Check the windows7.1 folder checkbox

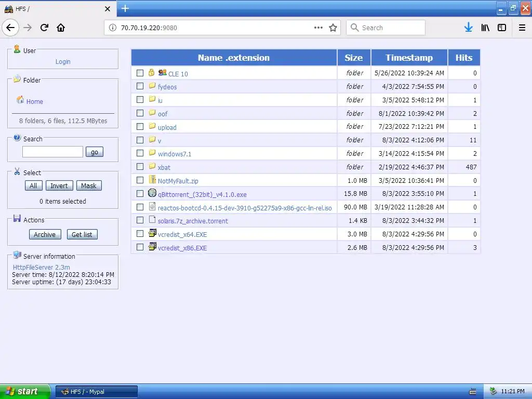point(140,153)
